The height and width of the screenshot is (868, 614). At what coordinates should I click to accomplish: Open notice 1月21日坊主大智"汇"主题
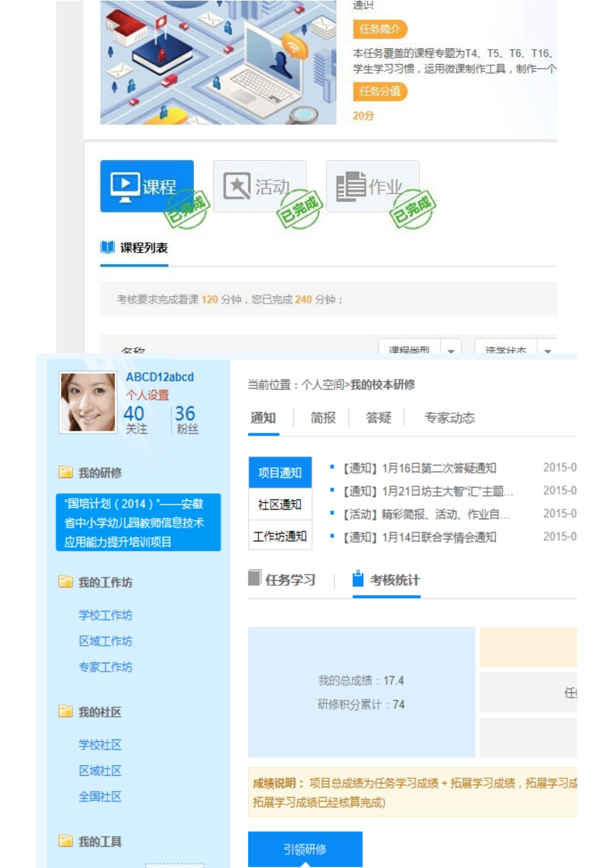tap(427, 491)
